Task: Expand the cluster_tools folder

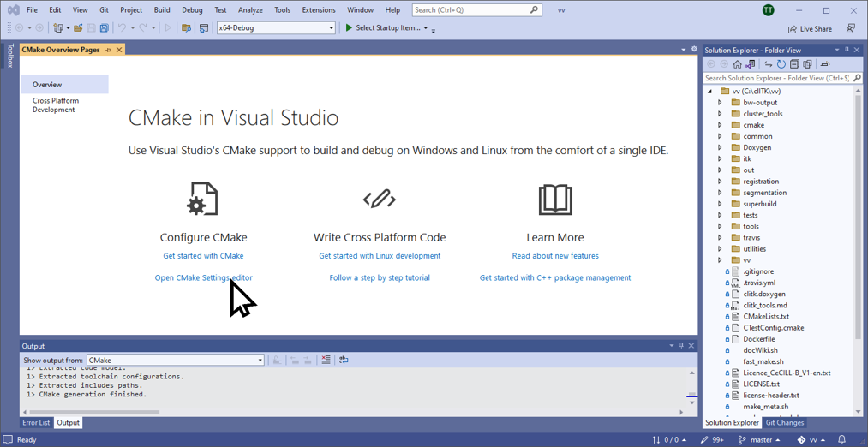Action: click(720, 113)
